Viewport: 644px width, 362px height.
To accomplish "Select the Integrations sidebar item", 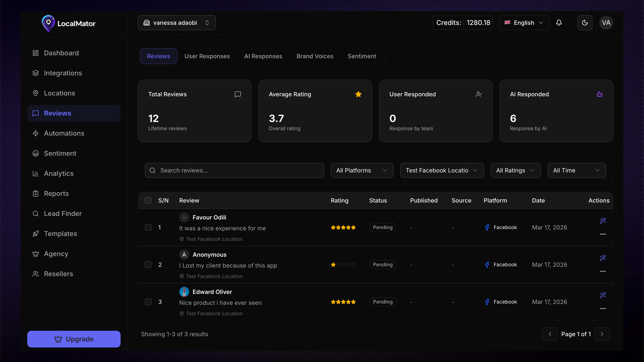I will (x=62, y=73).
